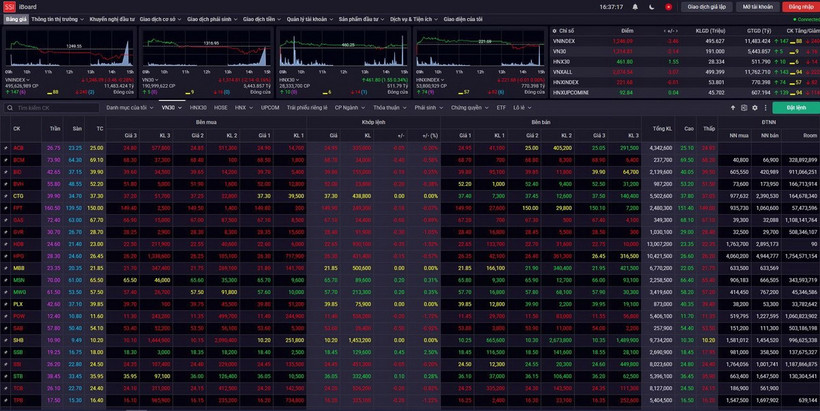Click the Đăng nhập button

(801, 7)
